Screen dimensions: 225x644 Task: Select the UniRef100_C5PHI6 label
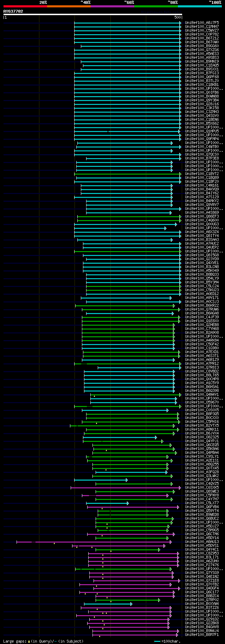coord(202,421)
